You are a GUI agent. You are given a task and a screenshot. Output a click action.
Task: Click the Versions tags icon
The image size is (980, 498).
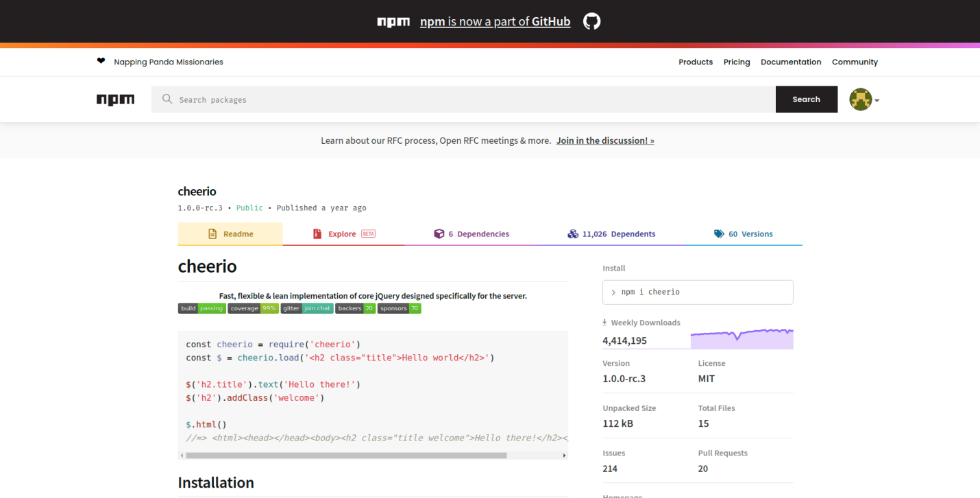(719, 234)
